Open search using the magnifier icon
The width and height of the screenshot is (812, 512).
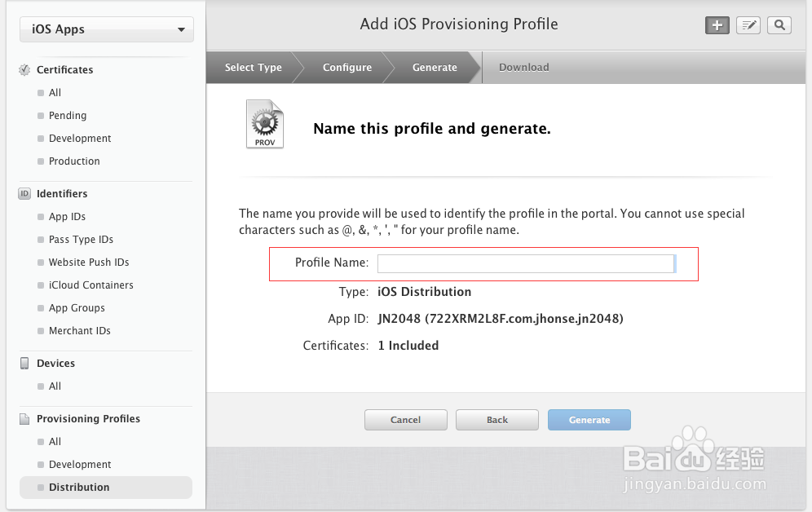779,24
